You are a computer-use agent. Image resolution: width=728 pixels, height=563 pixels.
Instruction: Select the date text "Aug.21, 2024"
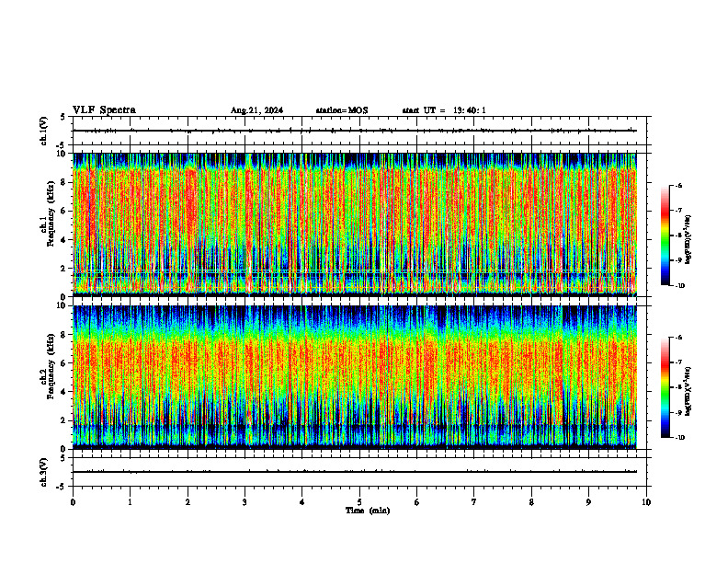pos(256,110)
